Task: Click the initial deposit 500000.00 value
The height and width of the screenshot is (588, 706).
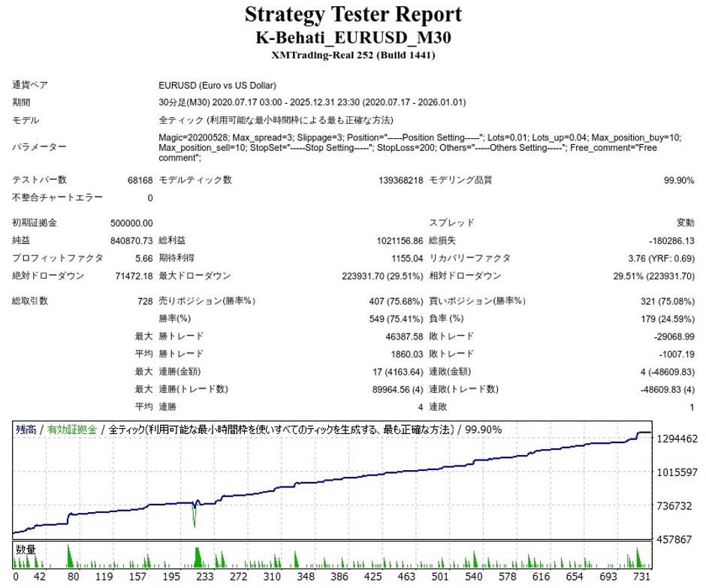Action: click(x=131, y=223)
